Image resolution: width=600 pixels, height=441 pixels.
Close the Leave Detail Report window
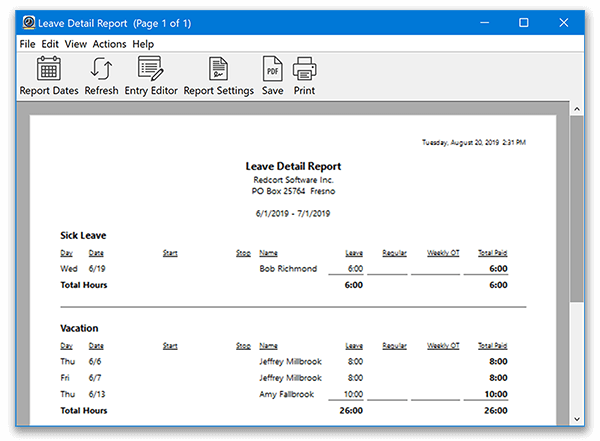tap(564, 23)
